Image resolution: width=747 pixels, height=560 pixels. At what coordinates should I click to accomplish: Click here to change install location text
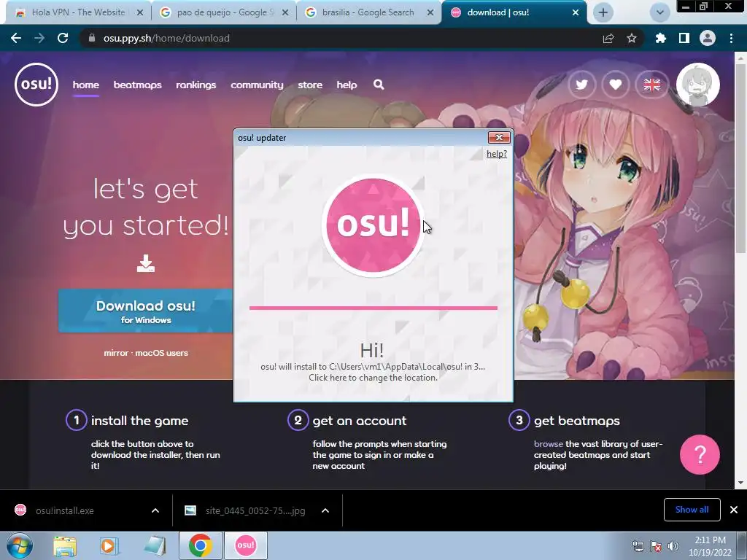[373, 378]
